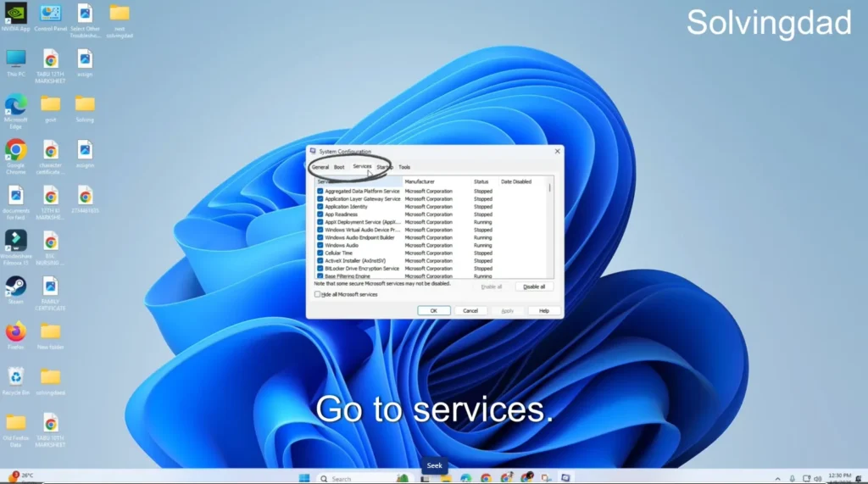The width and height of the screenshot is (868, 484).
Task: Click the Enable all button
Action: (x=491, y=287)
